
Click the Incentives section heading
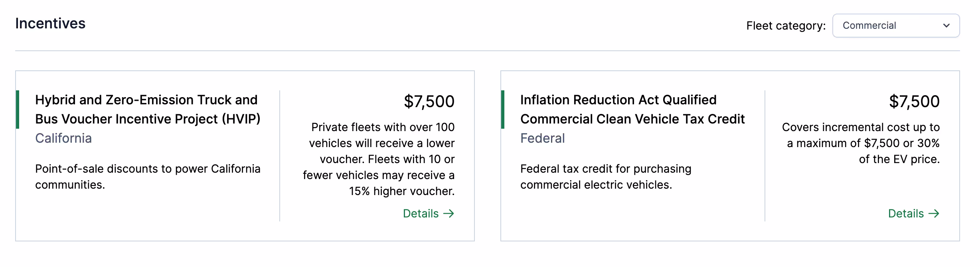[x=50, y=24]
